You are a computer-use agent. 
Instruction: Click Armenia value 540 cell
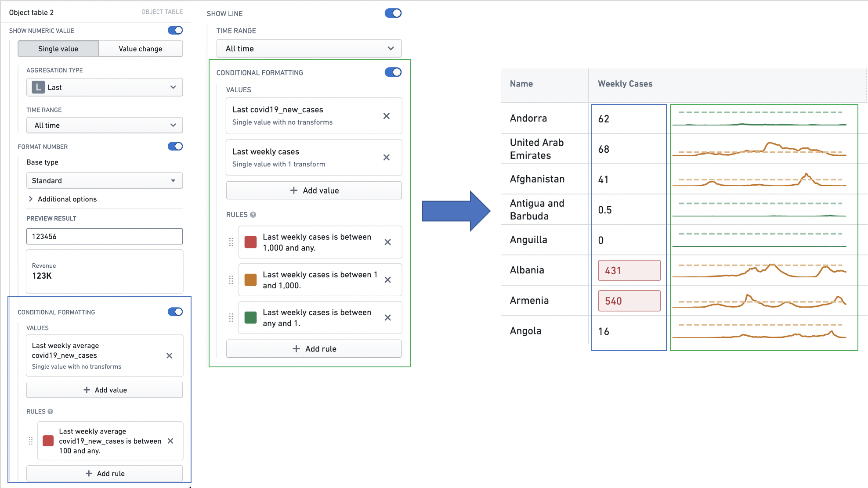(x=629, y=301)
